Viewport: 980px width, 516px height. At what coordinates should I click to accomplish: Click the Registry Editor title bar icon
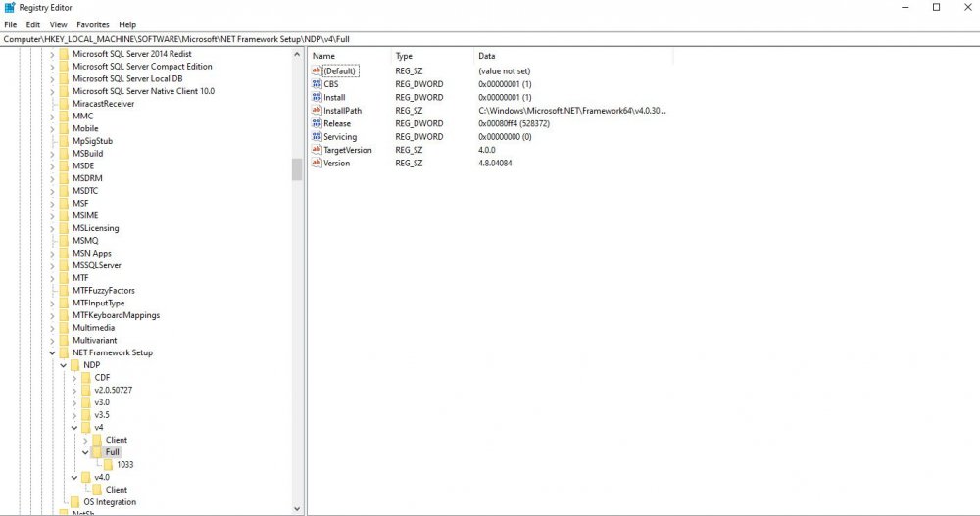(10, 8)
